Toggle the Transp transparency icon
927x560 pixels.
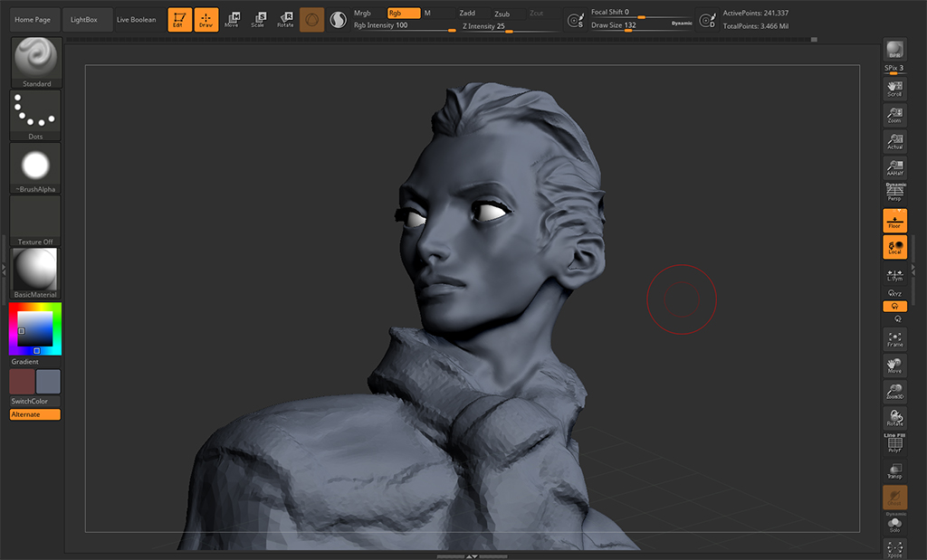point(894,470)
